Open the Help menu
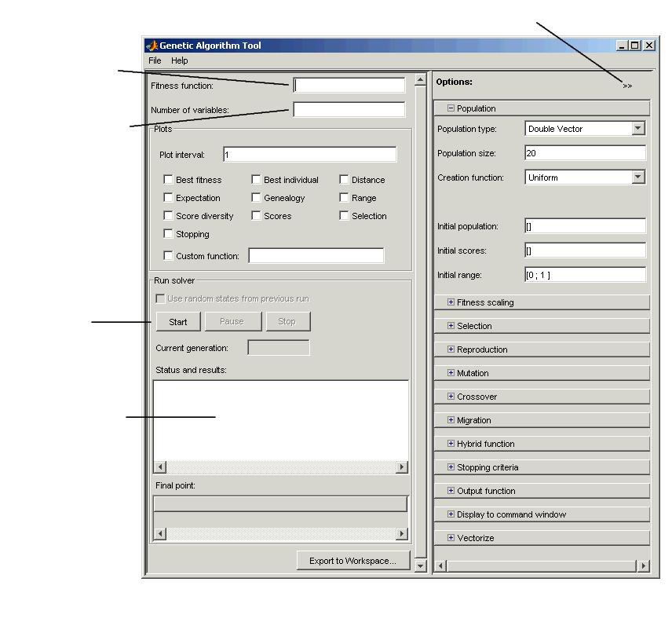This screenshot has width=672, height=622. [x=180, y=60]
